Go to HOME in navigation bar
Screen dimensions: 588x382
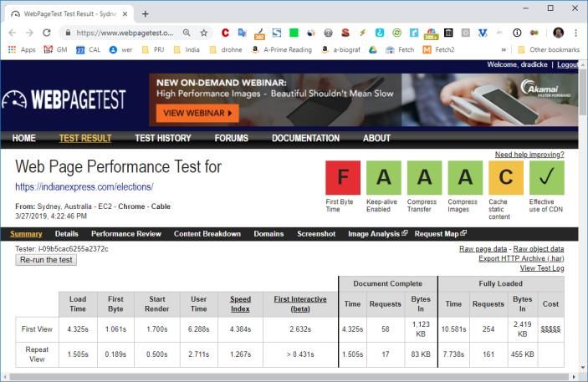coord(23,138)
